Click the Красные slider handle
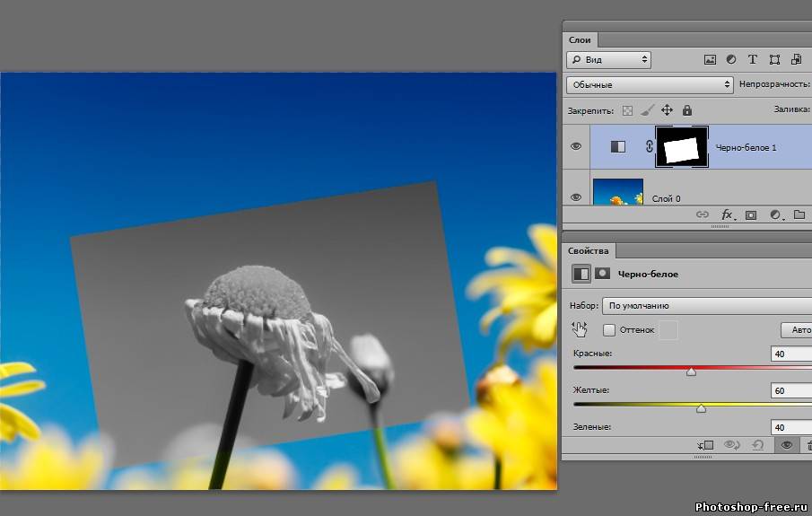The image size is (812, 516). tap(691, 371)
